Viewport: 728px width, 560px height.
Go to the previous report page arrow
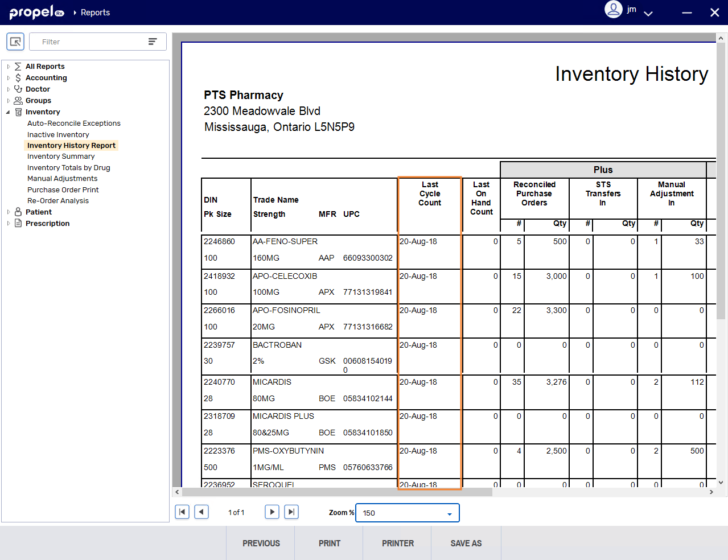(x=201, y=512)
